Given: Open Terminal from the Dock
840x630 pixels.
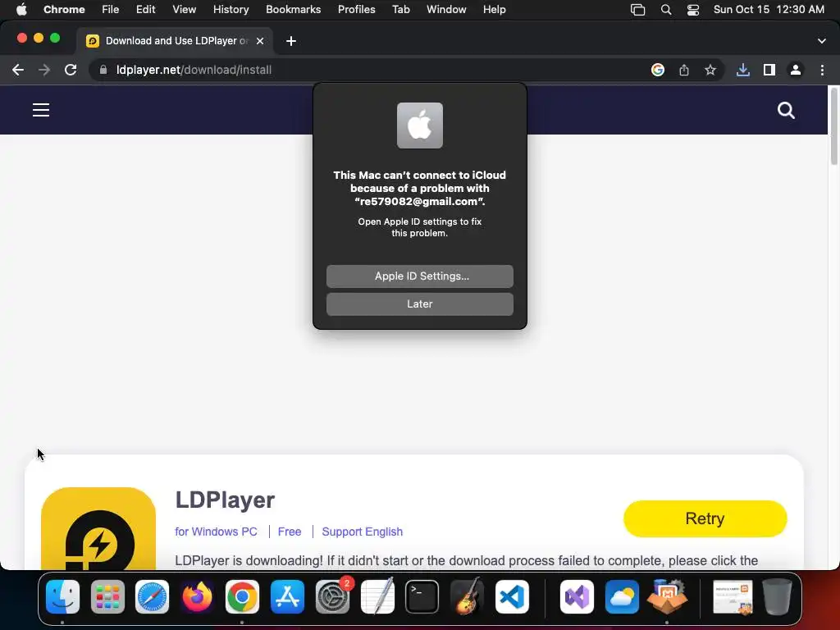Looking at the screenshot, I should pos(422,597).
